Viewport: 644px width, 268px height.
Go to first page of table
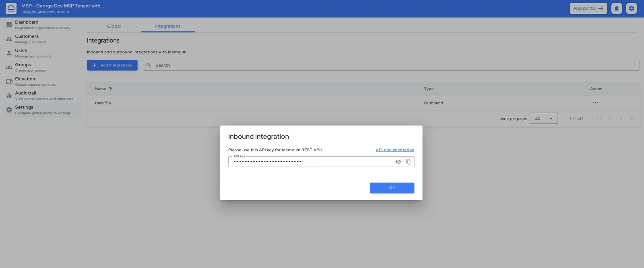(x=599, y=118)
